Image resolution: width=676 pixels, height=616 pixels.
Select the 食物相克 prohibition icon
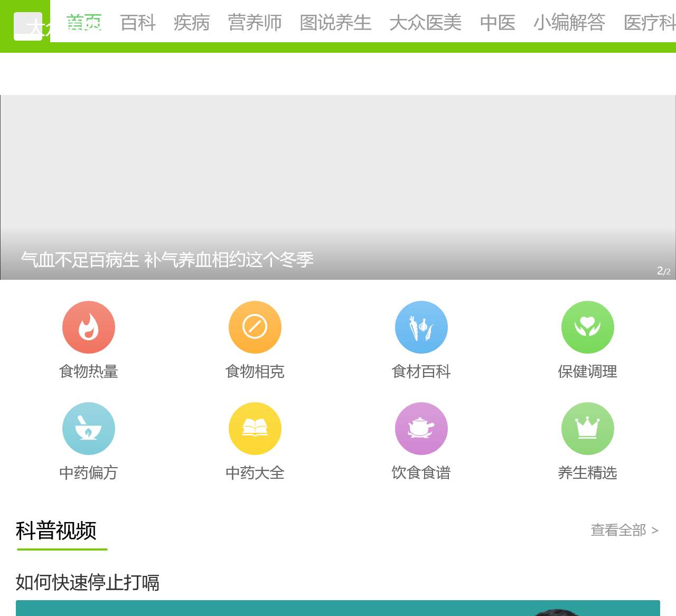tap(255, 327)
